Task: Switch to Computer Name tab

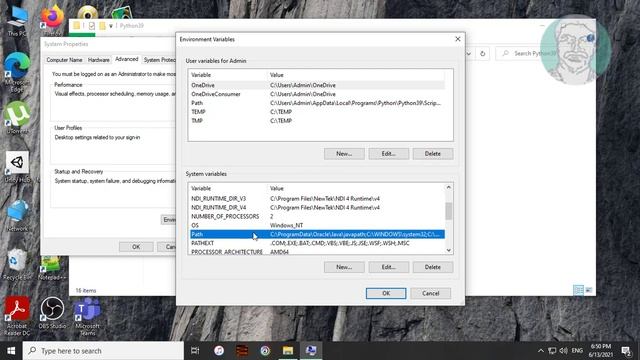Action: click(x=64, y=60)
